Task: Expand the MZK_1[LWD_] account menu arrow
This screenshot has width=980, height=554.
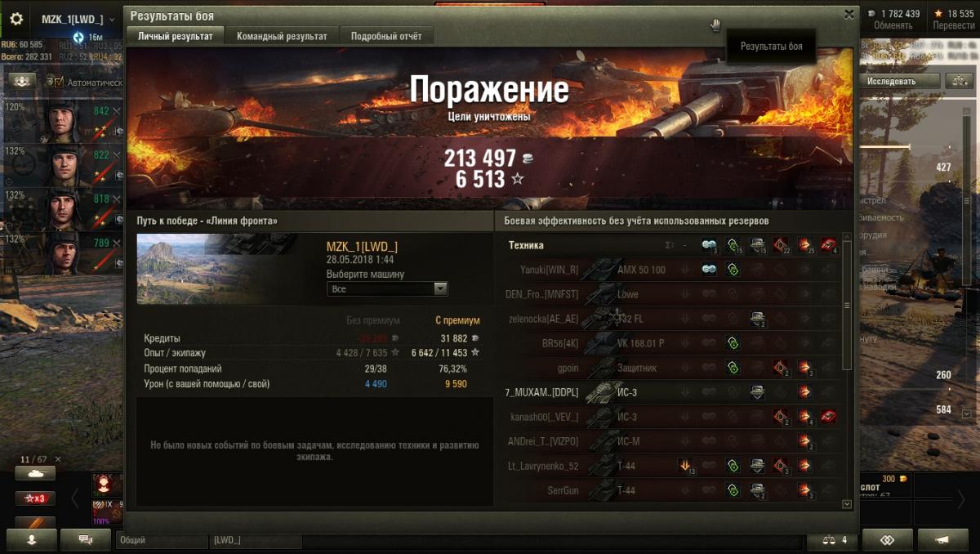Action: (112, 20)
